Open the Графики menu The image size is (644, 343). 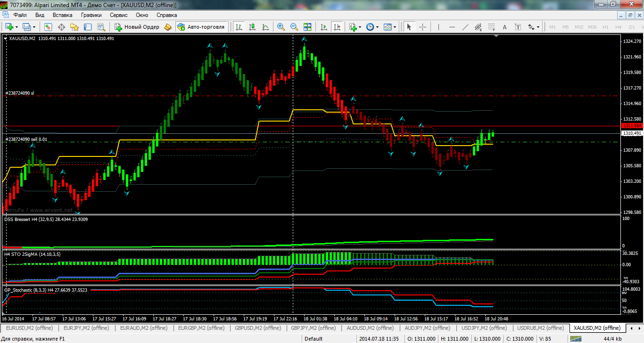pos(91,15)
